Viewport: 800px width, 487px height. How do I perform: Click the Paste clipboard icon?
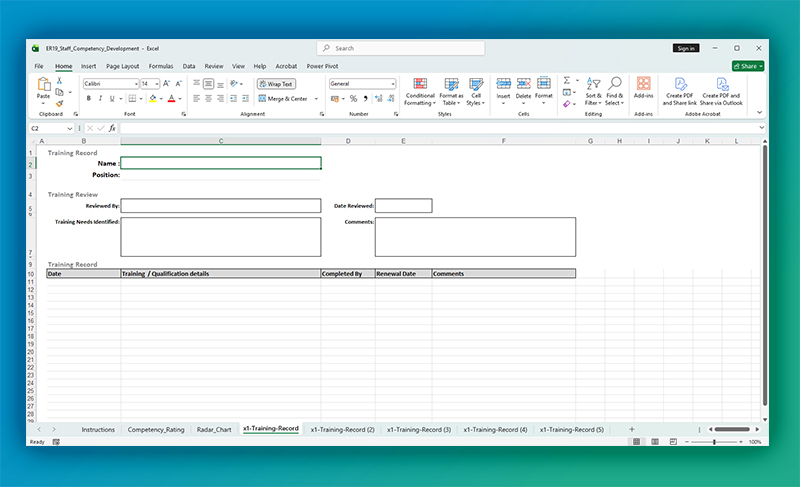point(43,86)
